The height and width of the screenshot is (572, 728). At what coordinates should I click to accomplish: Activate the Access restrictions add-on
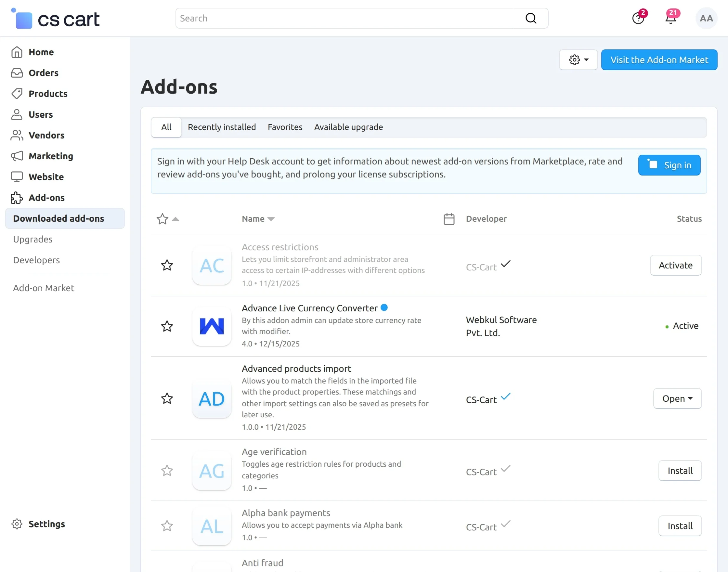(x=675, y=265)
